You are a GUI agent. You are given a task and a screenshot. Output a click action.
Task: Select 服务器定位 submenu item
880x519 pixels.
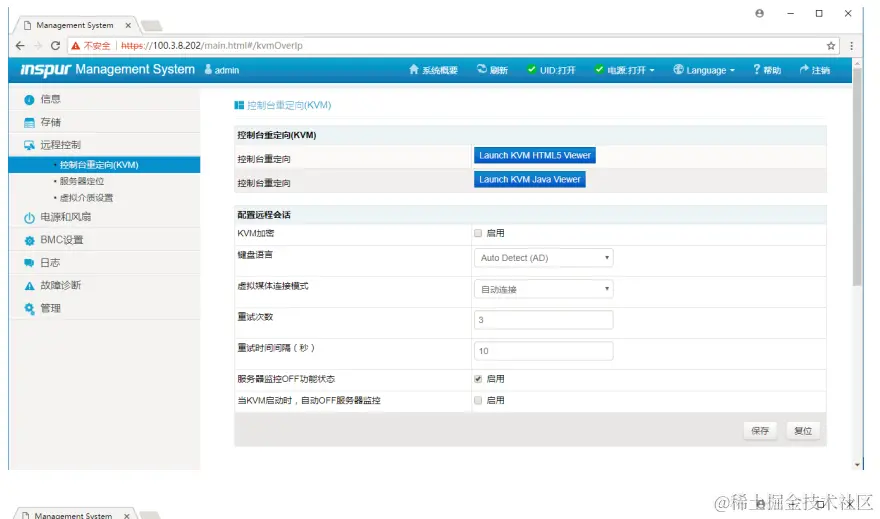[81, 181]
